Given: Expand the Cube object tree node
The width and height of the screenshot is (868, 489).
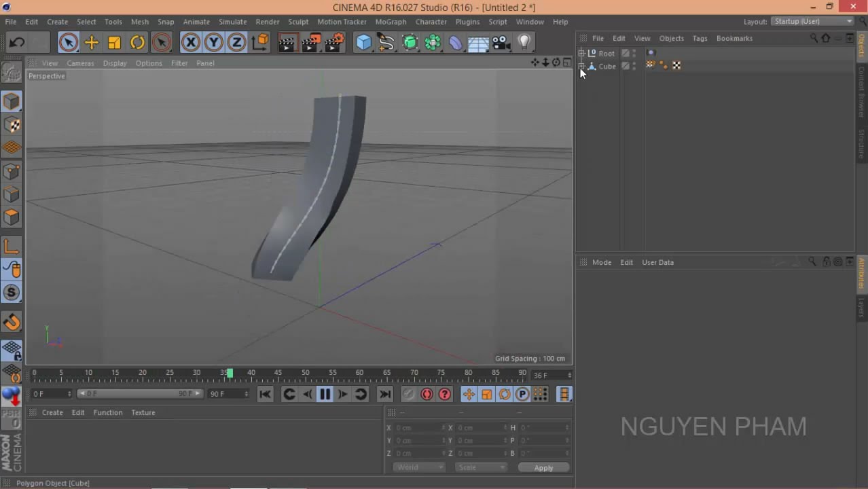Looking at the screenshot, I should pos(581,66).
